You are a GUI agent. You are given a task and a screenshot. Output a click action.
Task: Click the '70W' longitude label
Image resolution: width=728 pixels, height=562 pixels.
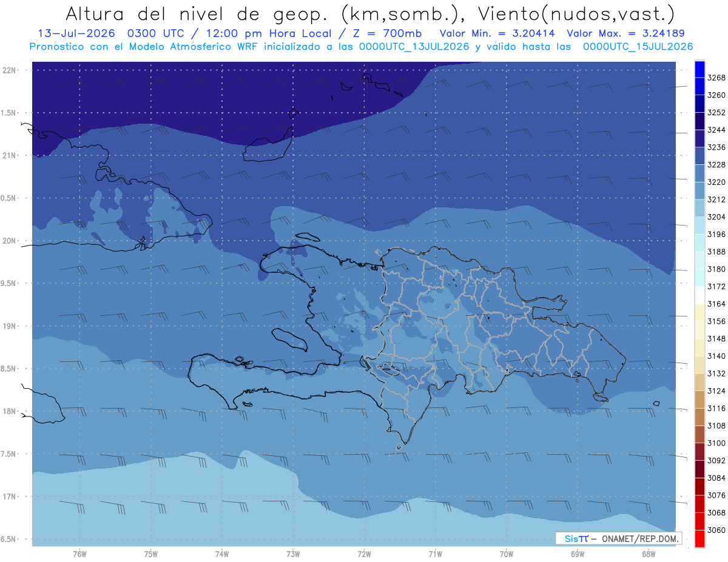pyautogui.click(x=507, y=554)
